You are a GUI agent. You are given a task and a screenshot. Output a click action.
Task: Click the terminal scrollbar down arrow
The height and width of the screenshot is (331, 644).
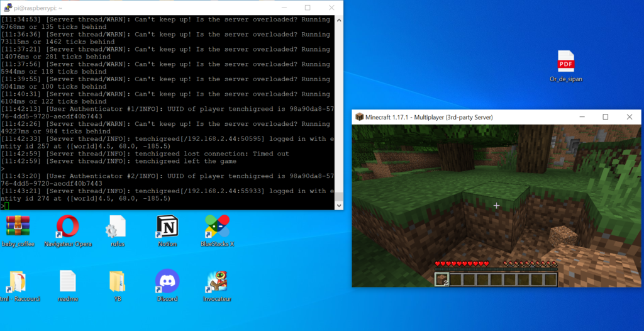click(339, 205)
